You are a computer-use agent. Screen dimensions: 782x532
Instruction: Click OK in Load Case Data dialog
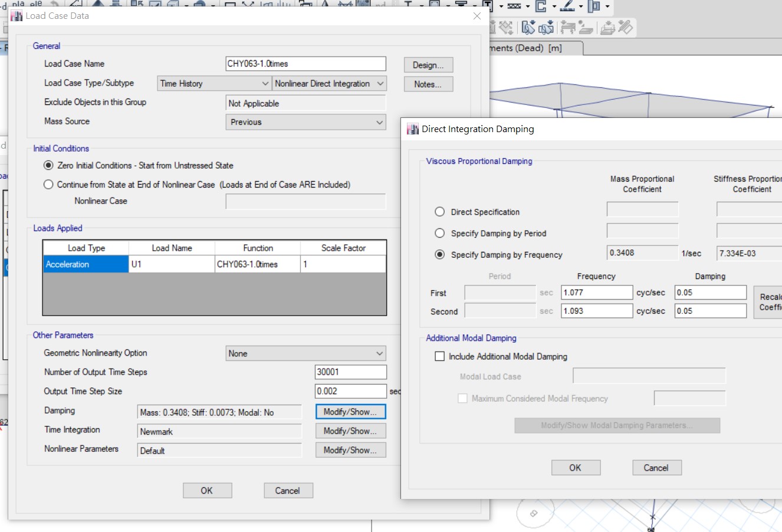pos(207,491)
